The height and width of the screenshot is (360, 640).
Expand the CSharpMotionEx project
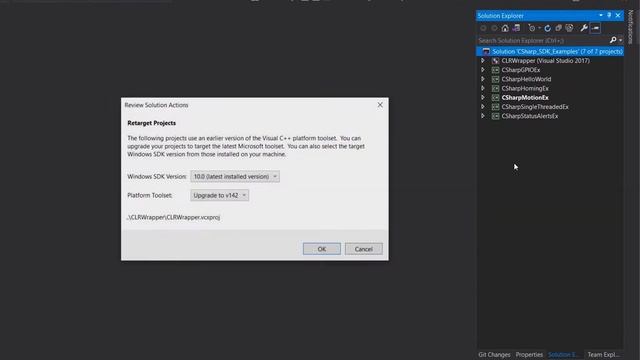tap(483, 98)
